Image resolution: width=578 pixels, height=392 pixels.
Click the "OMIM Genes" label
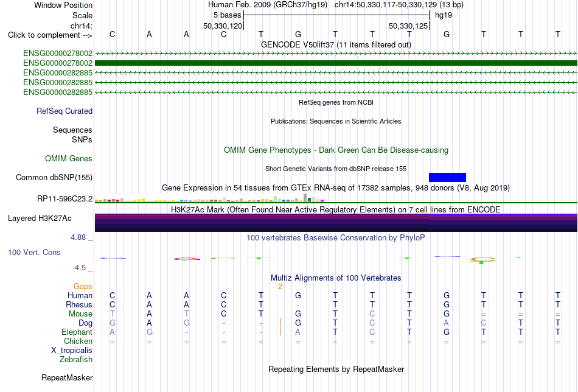pos(69,159)
